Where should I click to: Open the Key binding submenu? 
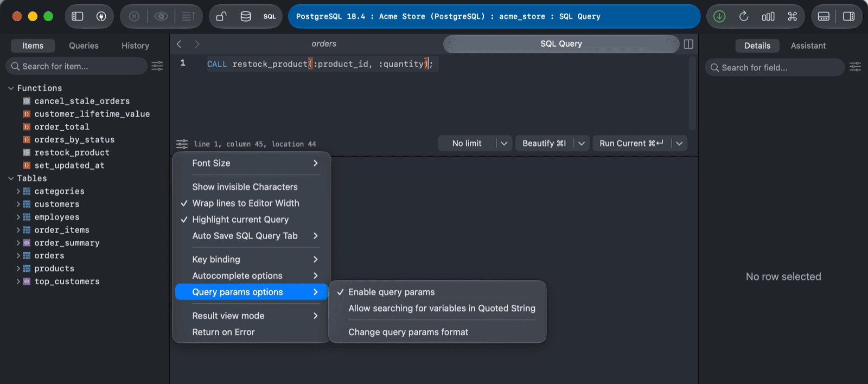pos(251,259)
